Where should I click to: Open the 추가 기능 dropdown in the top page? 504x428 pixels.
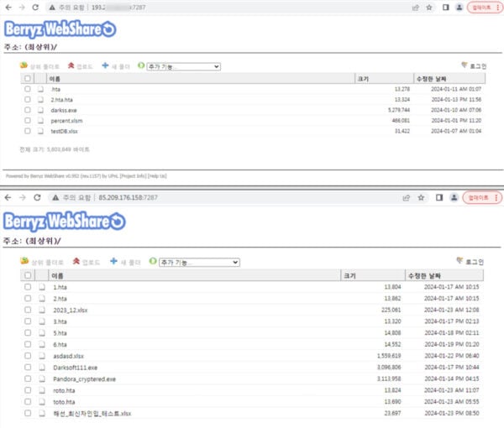183,65
